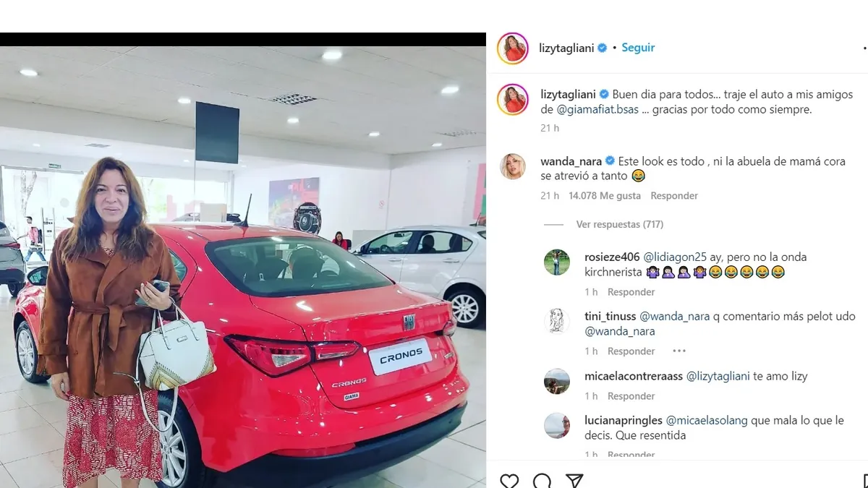Open three dots menu on tini_tinuss comment
The height and width of the screenshot is (488, 868).
click(x=678, y=351)
